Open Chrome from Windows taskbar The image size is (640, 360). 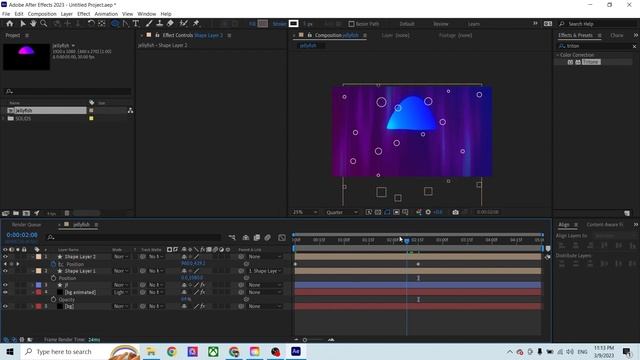[x=172, y=351]
